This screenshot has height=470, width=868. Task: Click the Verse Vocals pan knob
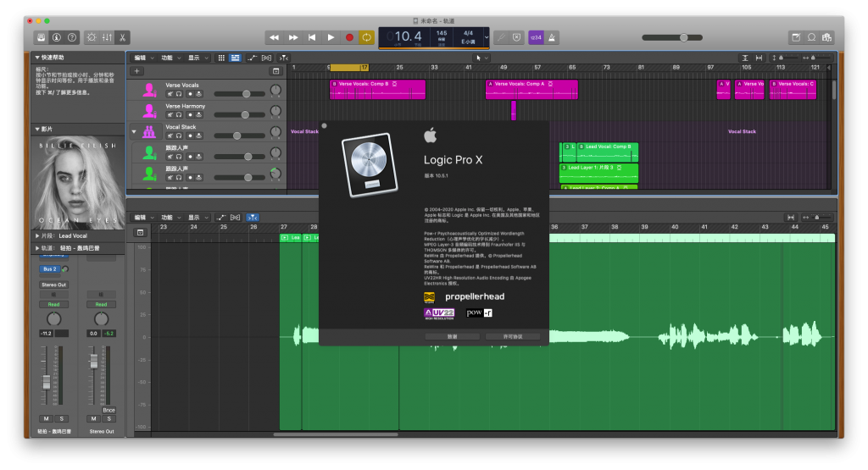click(x=275, y=91)
